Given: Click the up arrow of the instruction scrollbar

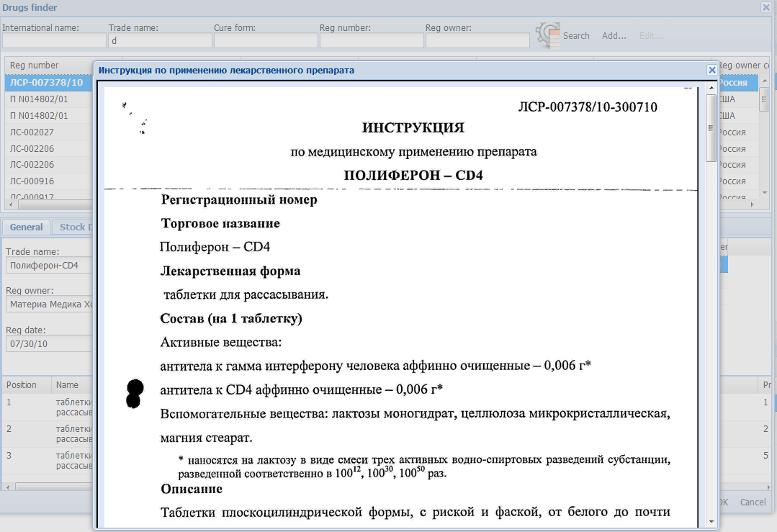Looking at the screenshot, I should point(712,87).
